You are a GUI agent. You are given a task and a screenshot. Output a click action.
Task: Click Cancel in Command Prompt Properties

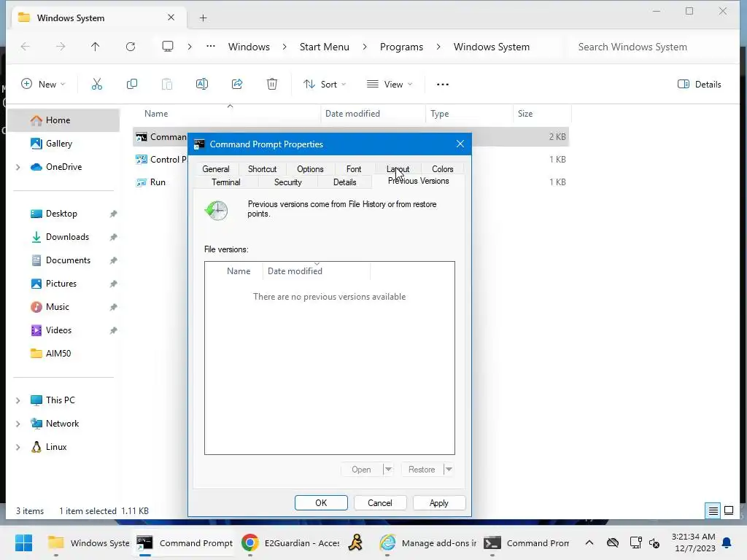click(379, 503)
